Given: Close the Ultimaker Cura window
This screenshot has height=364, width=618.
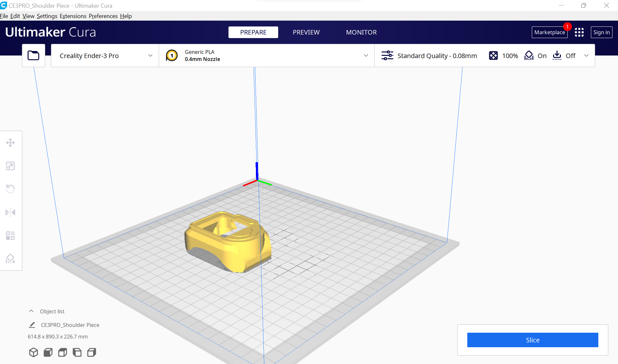Looking at the screenshot, I should [606, 5].
